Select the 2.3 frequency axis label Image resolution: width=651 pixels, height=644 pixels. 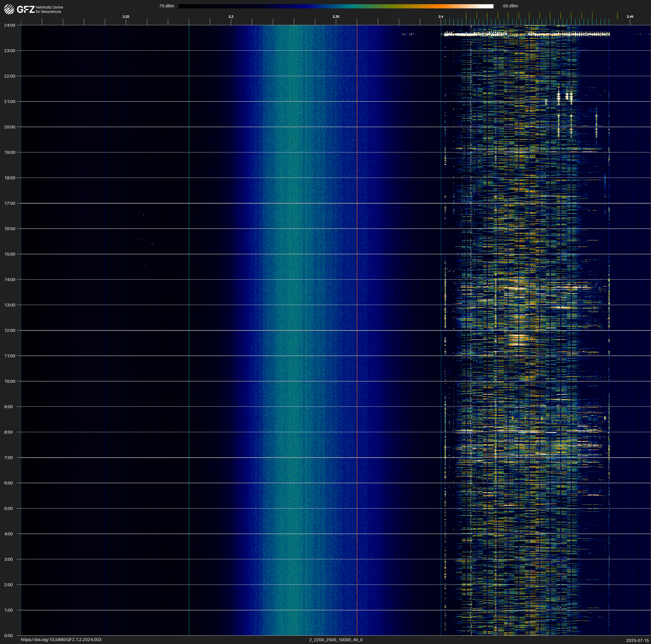click(231, 17)
